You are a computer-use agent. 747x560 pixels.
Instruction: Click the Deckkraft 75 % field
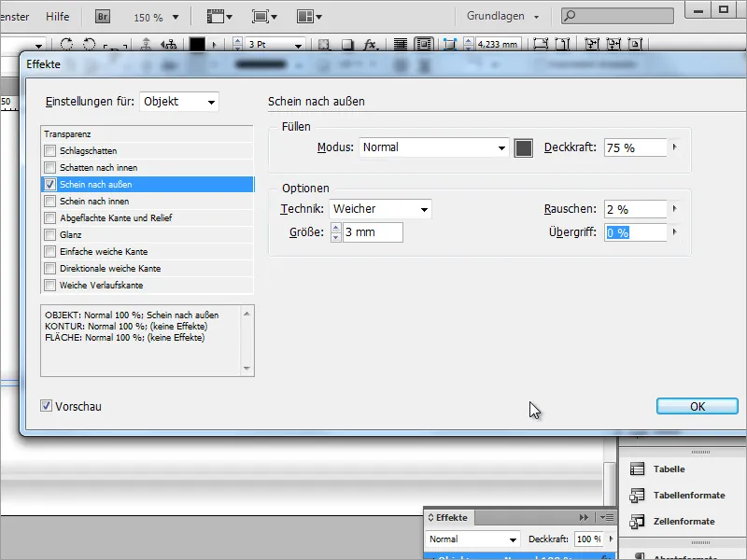[x=636, y=147]
